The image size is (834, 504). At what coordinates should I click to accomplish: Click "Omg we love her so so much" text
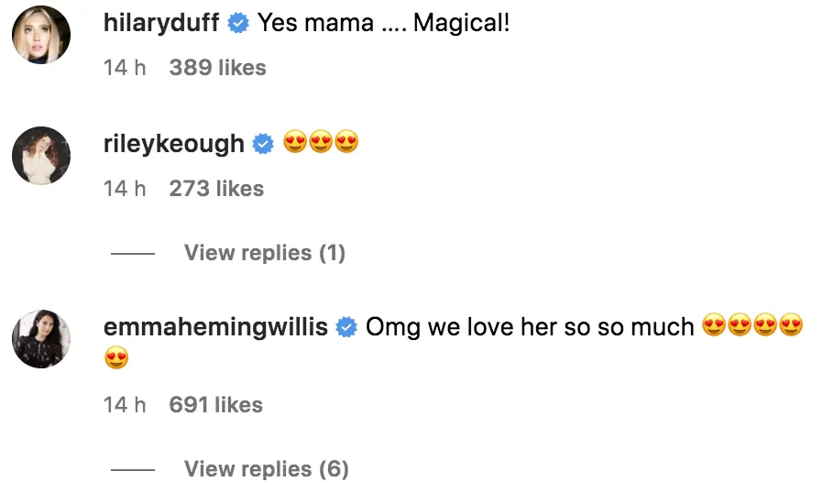point(530,327)
